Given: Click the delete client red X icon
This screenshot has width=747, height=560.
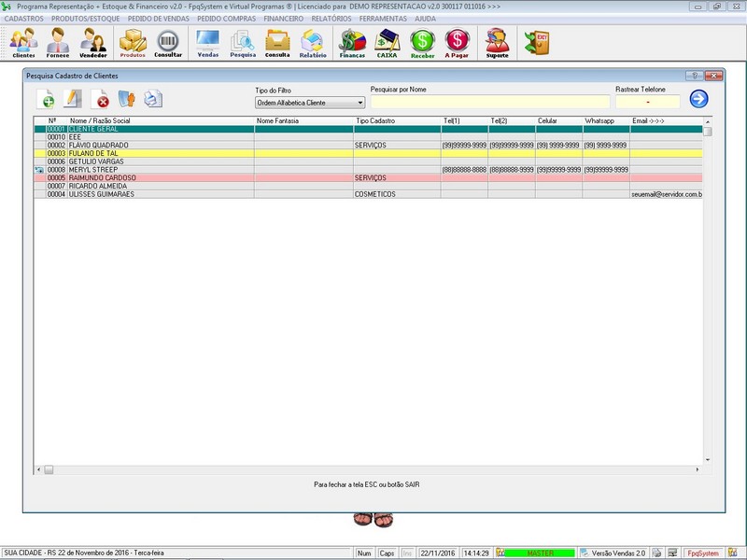Looking at the screenshot, I should (x=99, y=99).
